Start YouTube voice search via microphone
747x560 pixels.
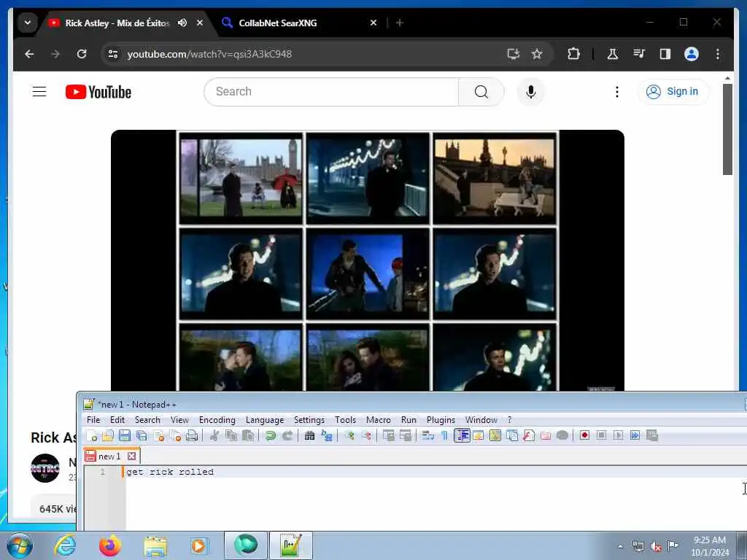pos(531,91)
